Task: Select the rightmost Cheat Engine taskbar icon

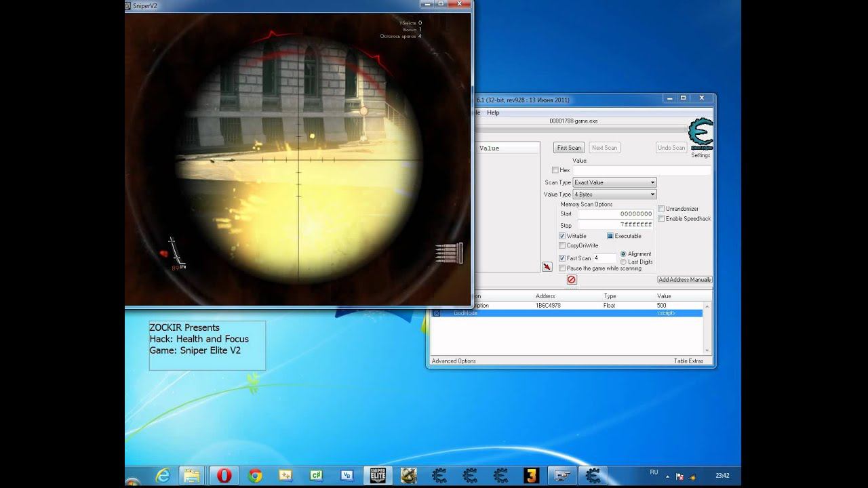Action: [x=593, y=476]
